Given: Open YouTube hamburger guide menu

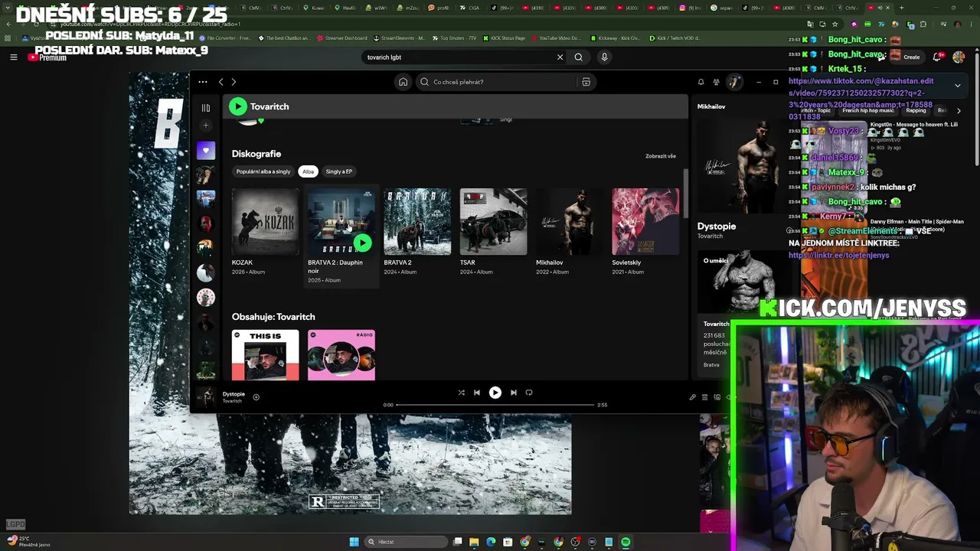Looking at the screenshot, I should [13, 57].
